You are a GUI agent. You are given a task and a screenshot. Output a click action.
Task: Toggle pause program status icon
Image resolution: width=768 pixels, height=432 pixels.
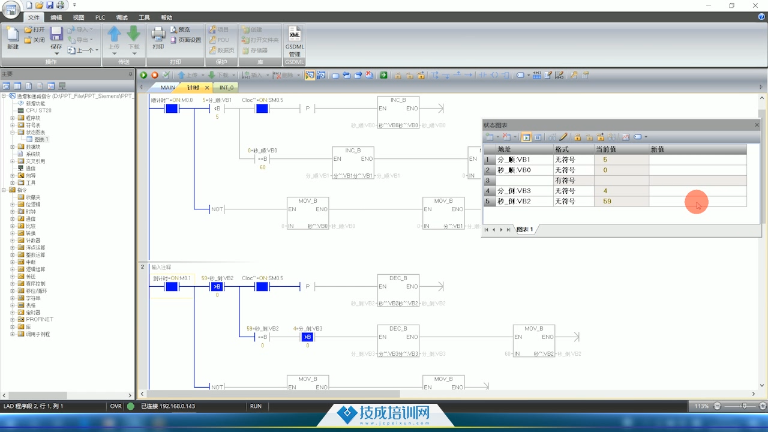pos(321,75)
